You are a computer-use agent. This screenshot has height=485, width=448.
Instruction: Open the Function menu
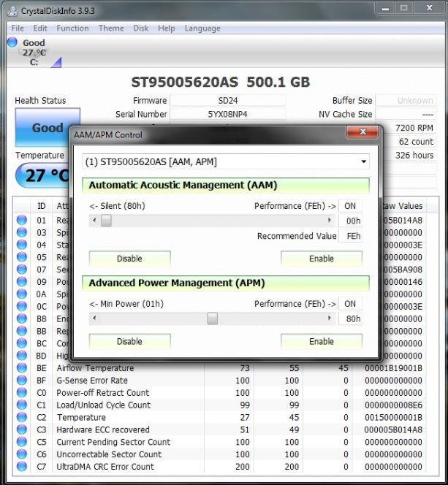[72, 28]
